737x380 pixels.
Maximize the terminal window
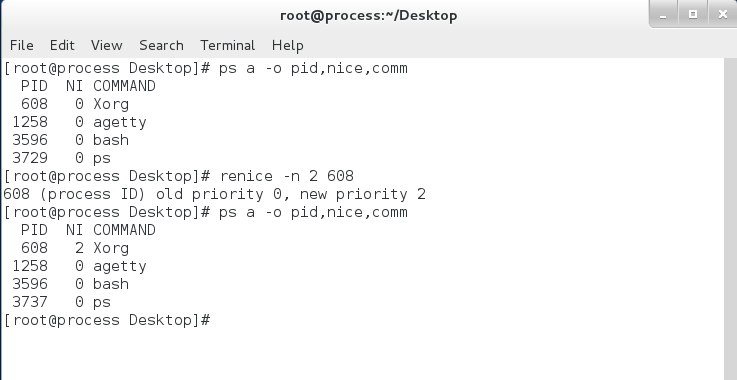(692, 14)
